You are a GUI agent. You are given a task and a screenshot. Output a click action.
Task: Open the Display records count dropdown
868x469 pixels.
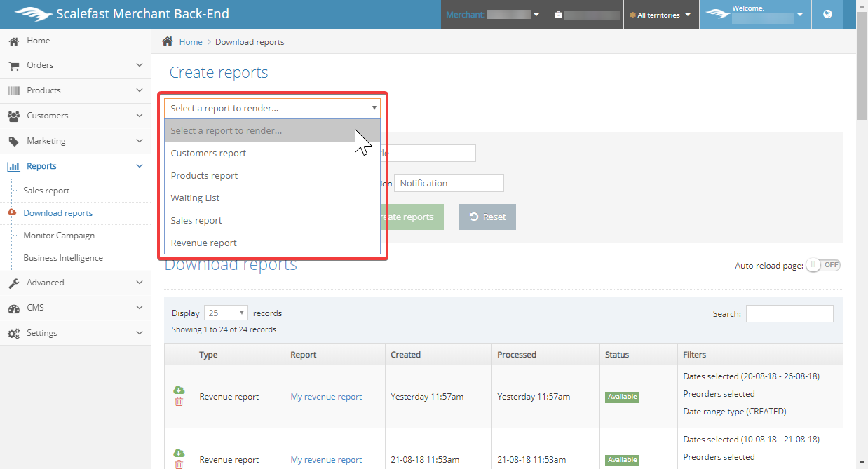click(x=226, y=313)
